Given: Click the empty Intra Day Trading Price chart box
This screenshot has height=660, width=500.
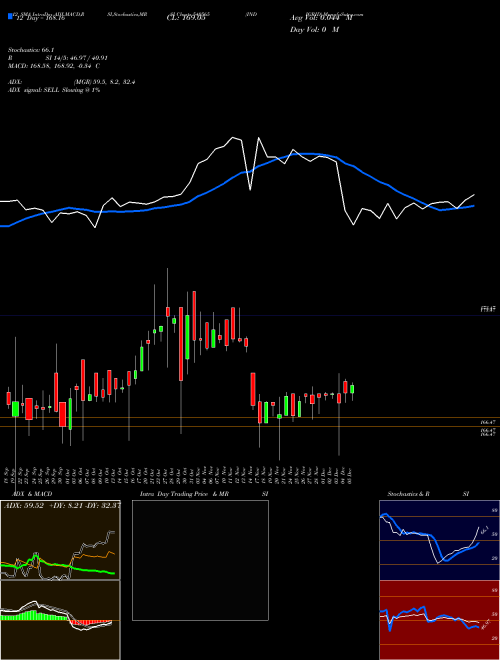Looking at the screenshot, I should point(200,560).
